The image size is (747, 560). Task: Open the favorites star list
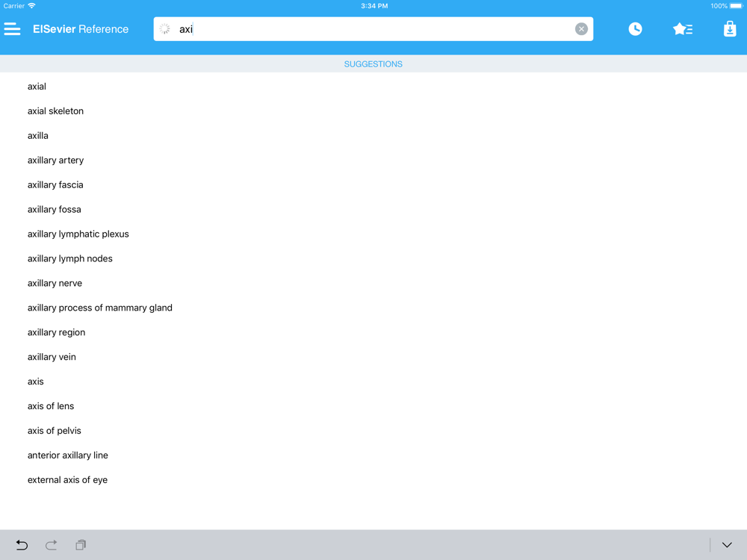pyautogui.click(x=683, y=29)
